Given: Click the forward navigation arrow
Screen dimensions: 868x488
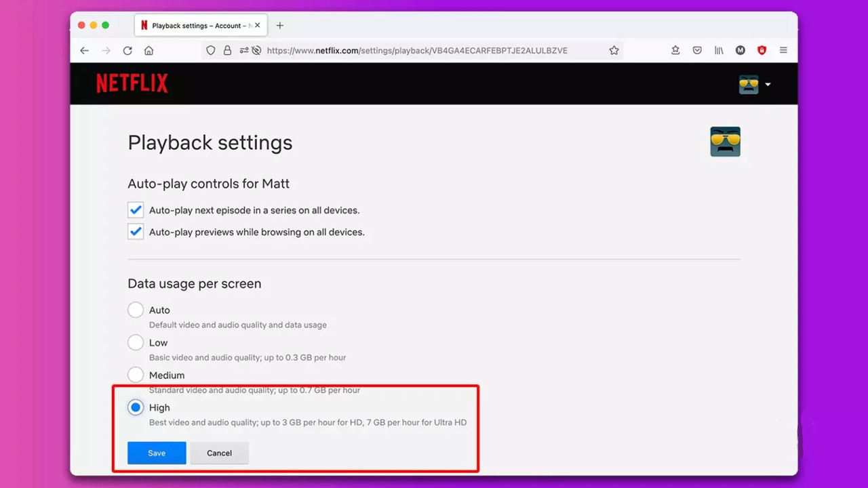Looking at the screenshot, I should 106,50.
